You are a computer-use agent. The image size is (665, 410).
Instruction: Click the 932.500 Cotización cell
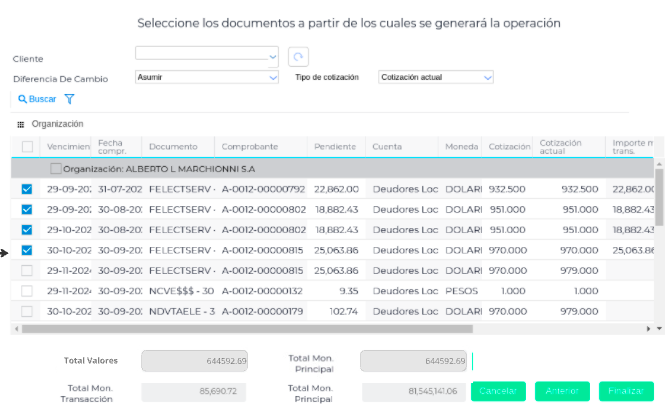click(507, 189)
